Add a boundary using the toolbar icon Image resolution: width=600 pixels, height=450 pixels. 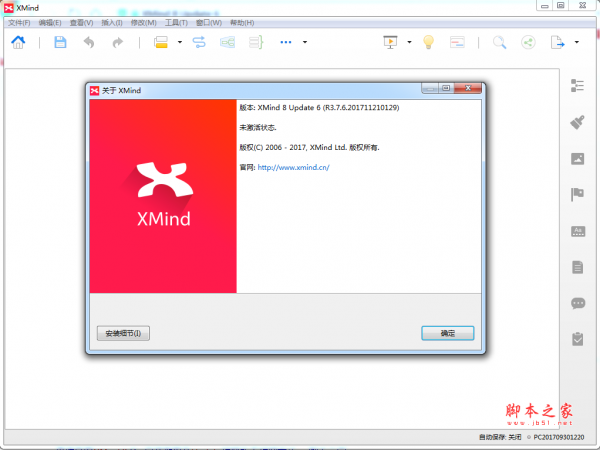pos(227,42)
